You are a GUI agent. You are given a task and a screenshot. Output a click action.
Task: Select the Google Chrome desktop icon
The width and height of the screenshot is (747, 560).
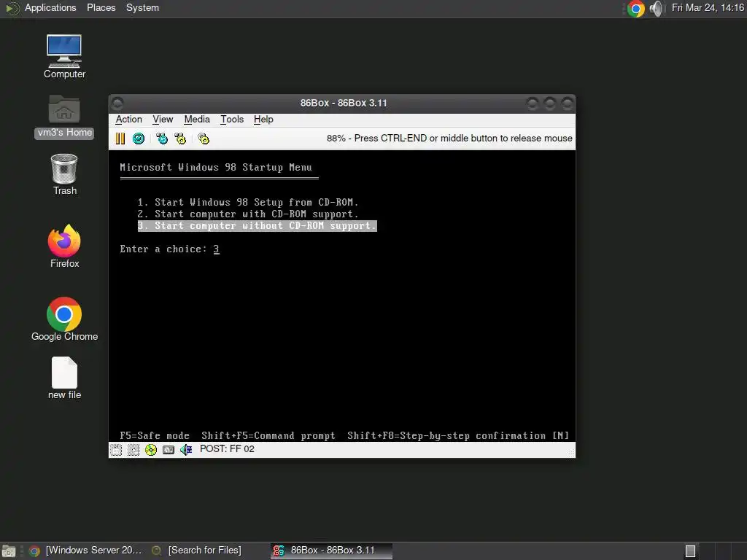(64, 319)
